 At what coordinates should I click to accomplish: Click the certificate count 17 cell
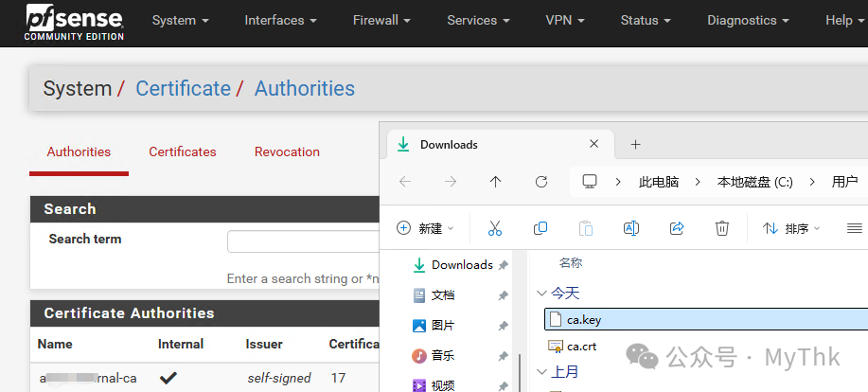click(338, 378)
